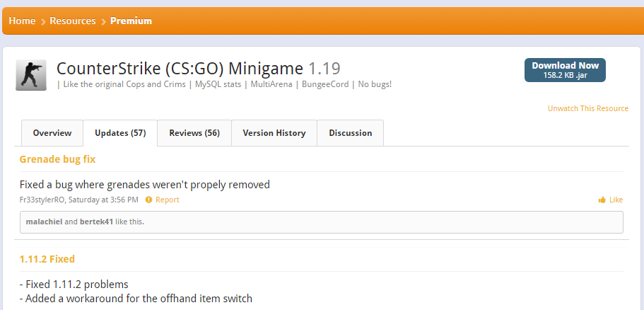Open the 1.11.2 Fixed update title
The height and width of the screenshot is (310, 644).
pyautogui.click(x=47, y=259)
